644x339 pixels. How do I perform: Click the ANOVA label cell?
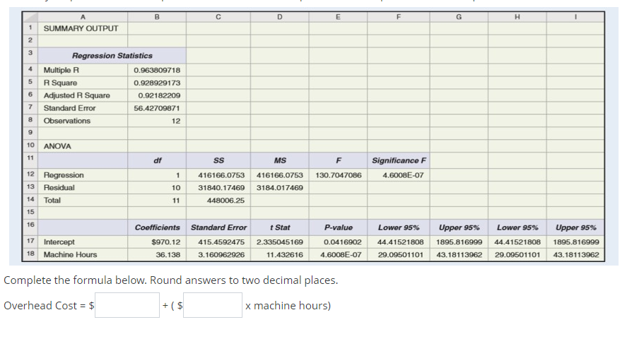point(83,146)
